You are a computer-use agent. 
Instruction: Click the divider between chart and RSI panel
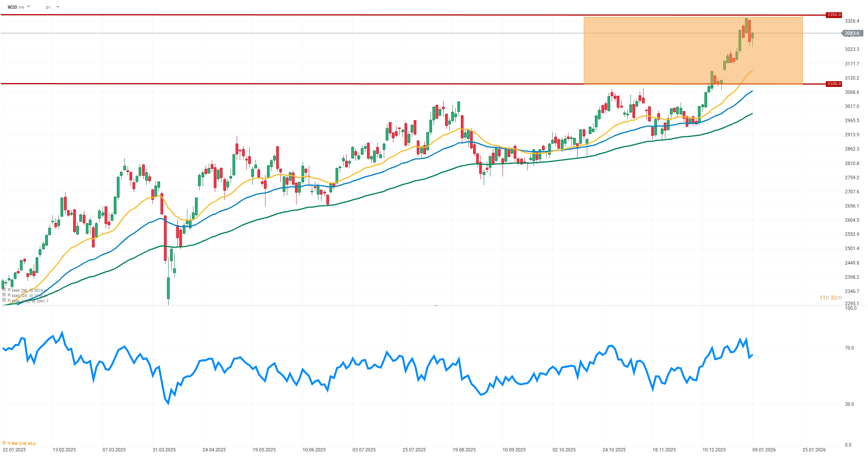(436, 306)
